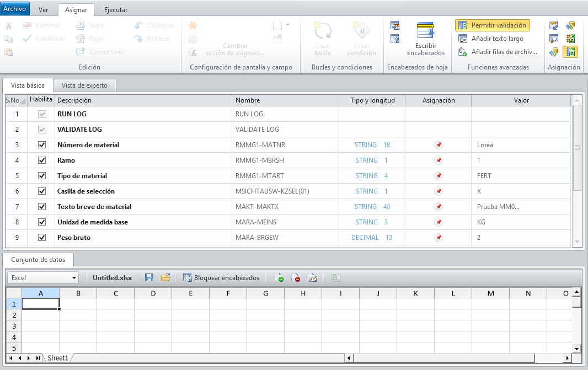588x370 pixels.
Task: Click the highlighted Excel column mapping icon in Asignación group
Action: (x=570, y=52)
